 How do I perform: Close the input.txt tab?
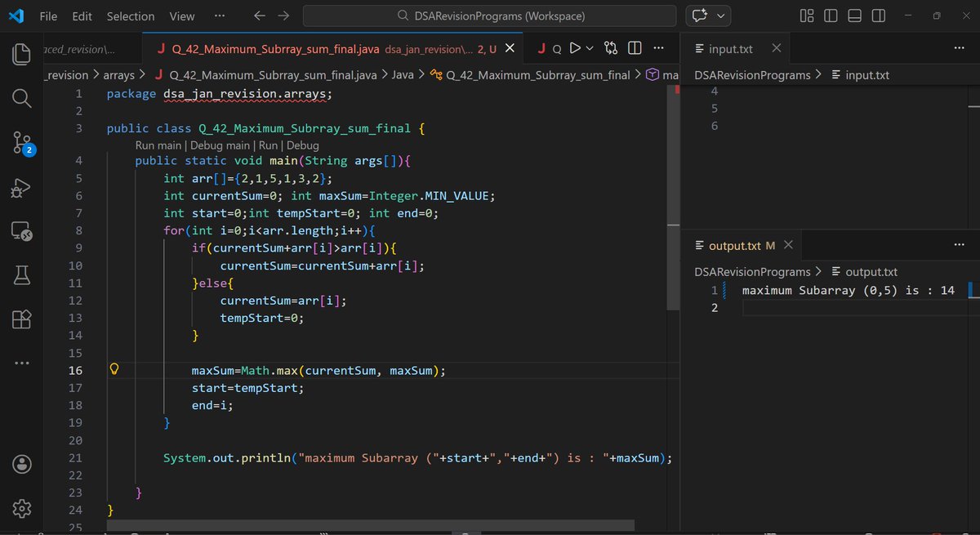pos(776,48)
